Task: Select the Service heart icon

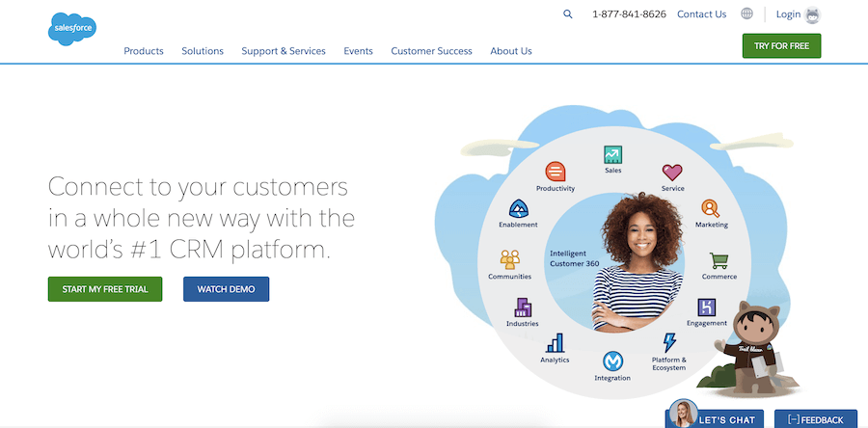Action: (x=672, y=173)
